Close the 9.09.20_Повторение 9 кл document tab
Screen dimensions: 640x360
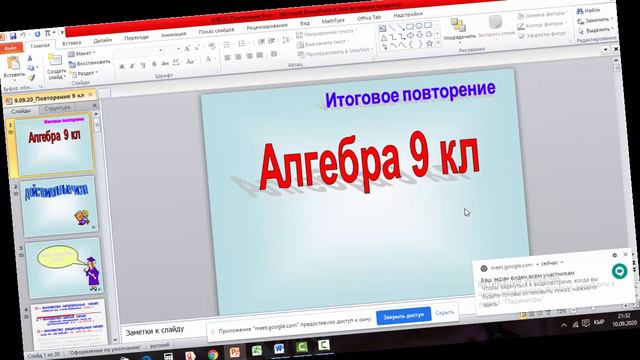tap(91, 95)
